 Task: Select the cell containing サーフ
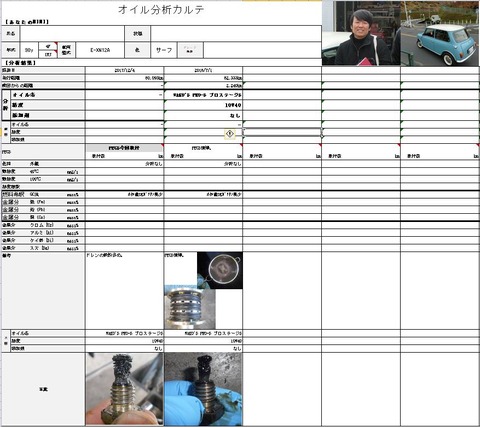tap(164, 50)
